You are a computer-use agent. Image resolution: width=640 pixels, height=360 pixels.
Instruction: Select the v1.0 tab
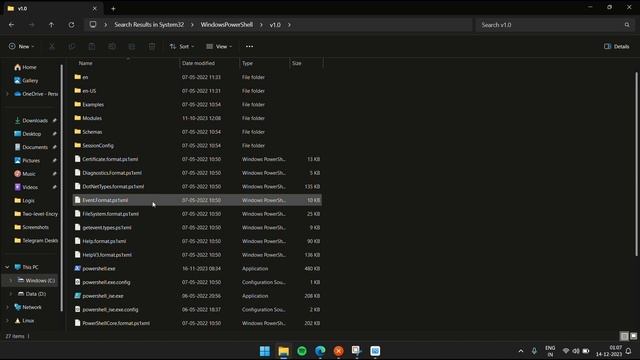[53, 9]
